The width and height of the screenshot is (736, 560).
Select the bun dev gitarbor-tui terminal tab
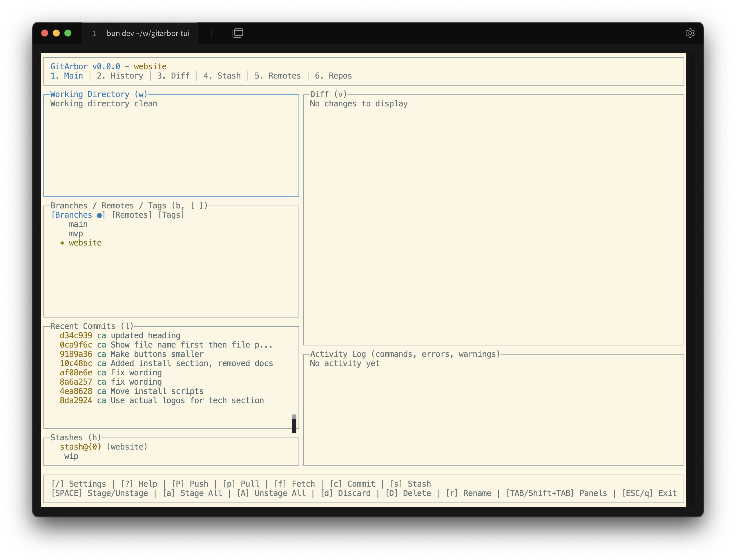click(148, 33)
